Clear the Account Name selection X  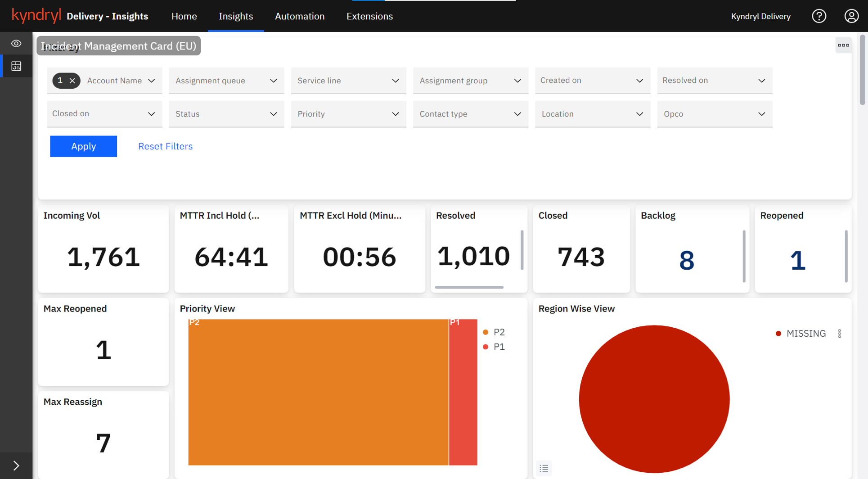click(72, 81)
